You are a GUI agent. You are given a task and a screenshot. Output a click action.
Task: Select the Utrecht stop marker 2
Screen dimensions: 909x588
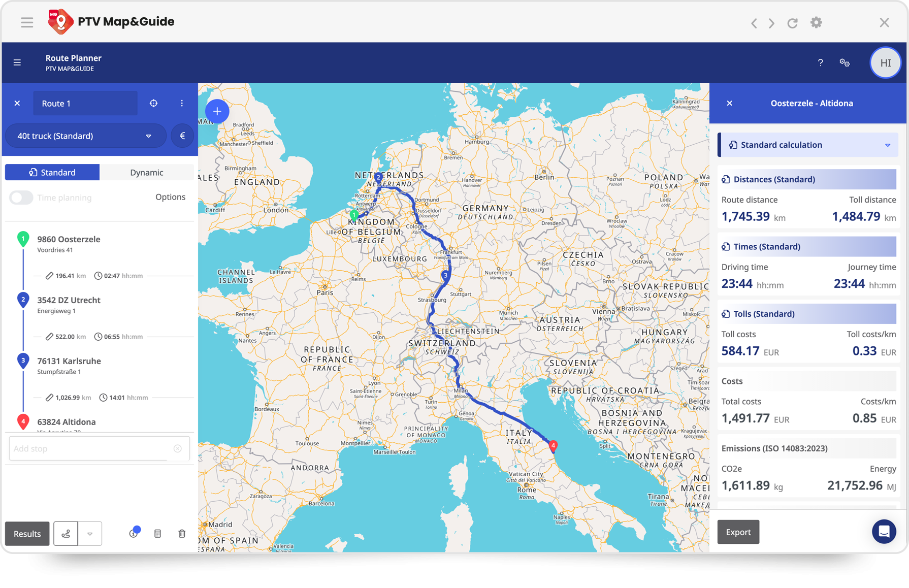point(23,300)
